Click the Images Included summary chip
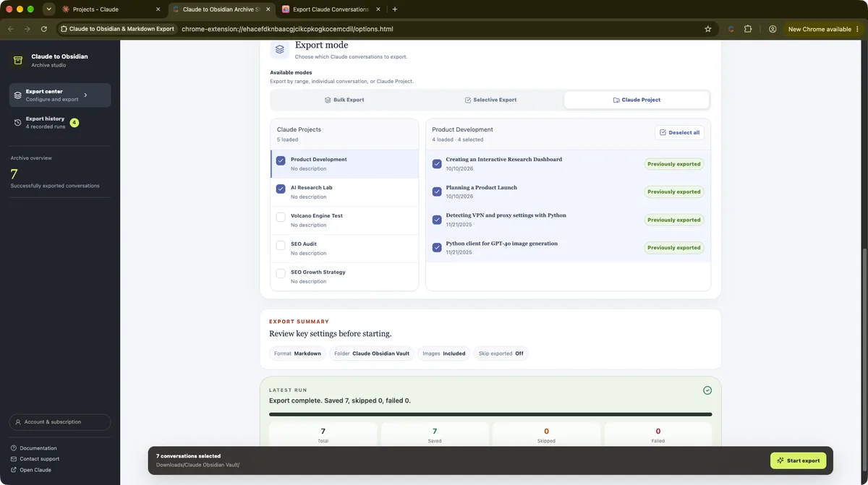Image resolution: width=868 pixels, height=485 pixels. tap(444, 353)
